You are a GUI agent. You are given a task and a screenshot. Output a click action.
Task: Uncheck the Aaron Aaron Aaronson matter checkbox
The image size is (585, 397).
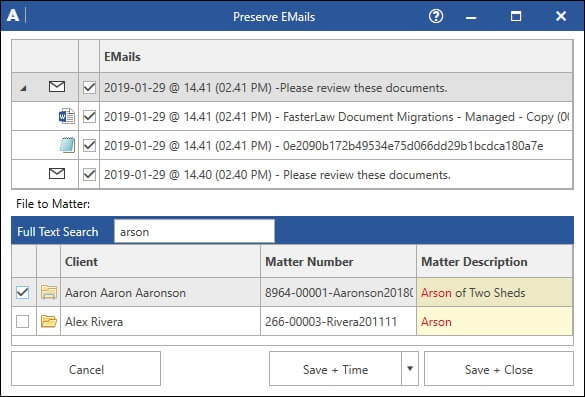pyautogui.click(x=22, y=292)
